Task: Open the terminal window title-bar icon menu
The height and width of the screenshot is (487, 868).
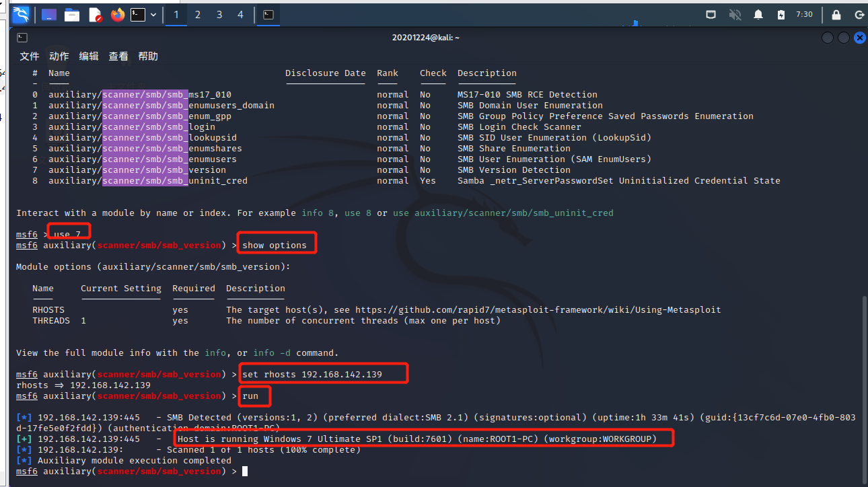Action: tap(22, 38)
